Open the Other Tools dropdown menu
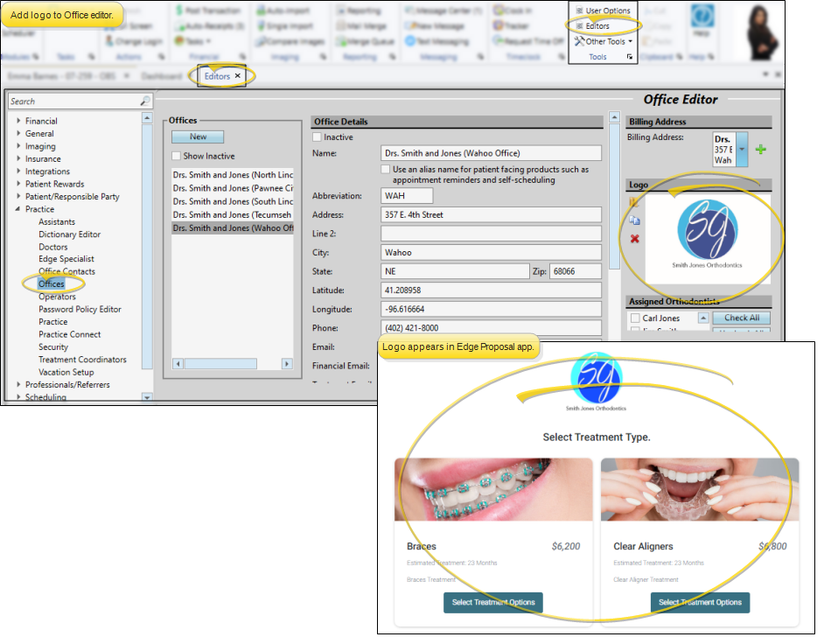Image resolution: width=824 pixels, height=644 pixels. [604, 41]
